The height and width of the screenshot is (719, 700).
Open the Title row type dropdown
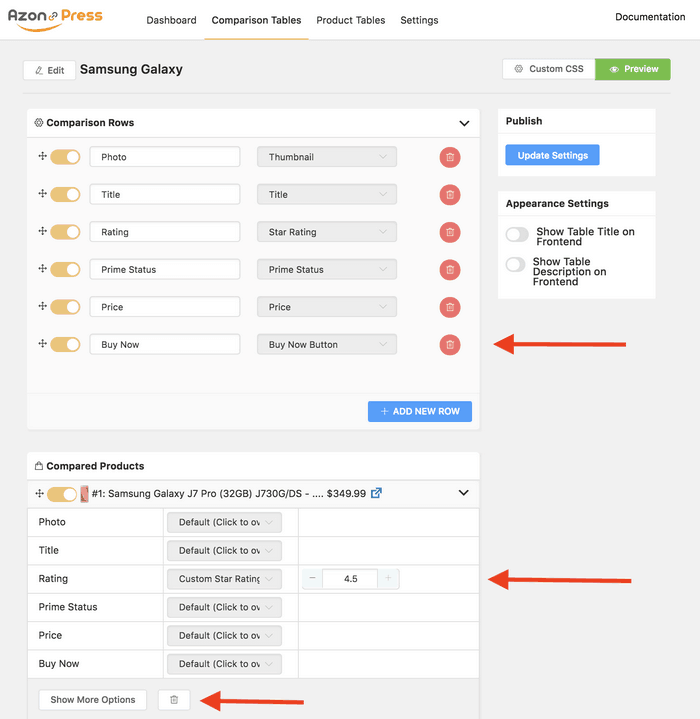point(327,194)
